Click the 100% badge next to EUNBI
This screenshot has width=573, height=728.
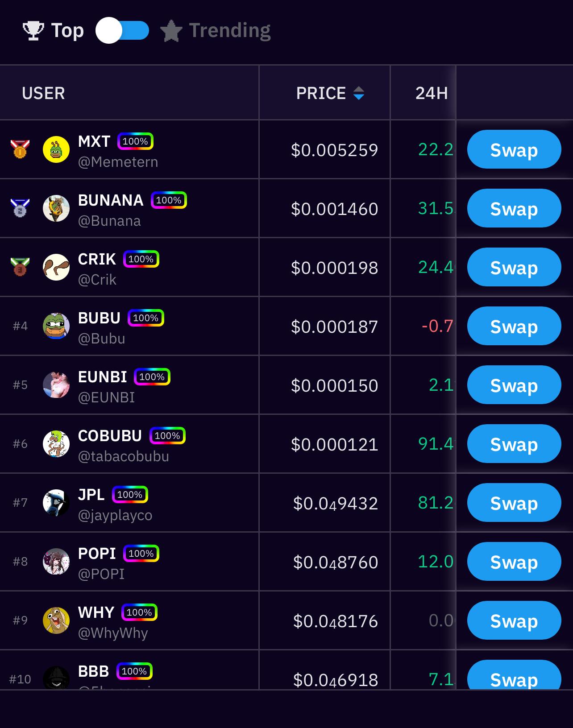152,377
